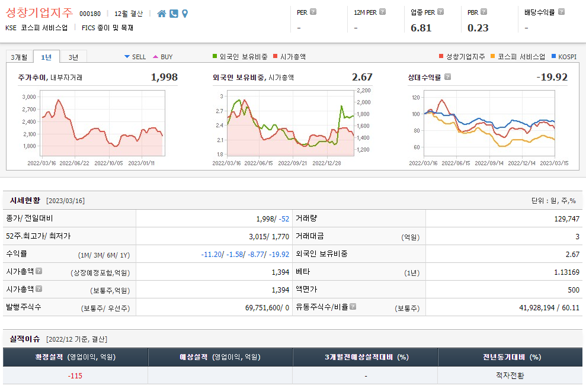Click the price value 1,998 above chart
Image resolution: width=586 pixels, height=392 pixels.
164,77
